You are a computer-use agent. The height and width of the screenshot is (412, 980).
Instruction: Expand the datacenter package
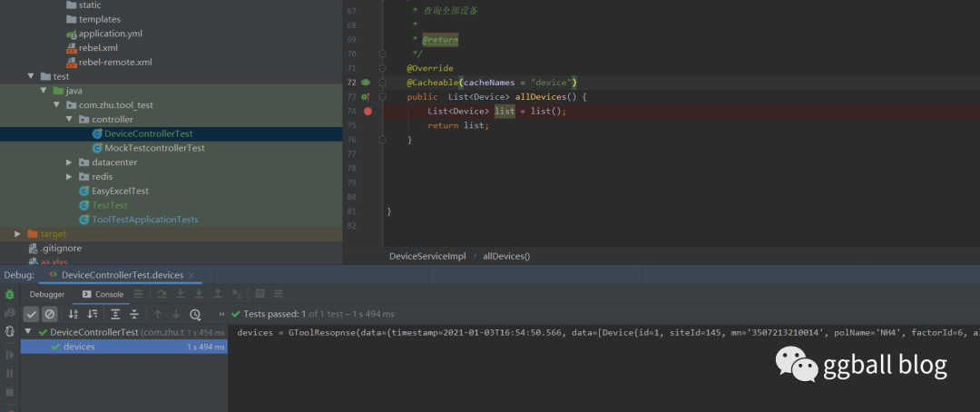tap(69, 162)
